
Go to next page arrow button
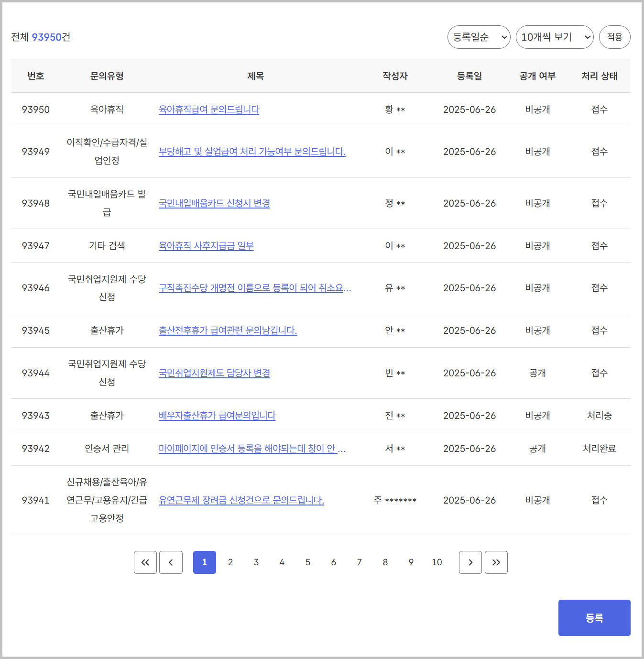click(470, 562)
